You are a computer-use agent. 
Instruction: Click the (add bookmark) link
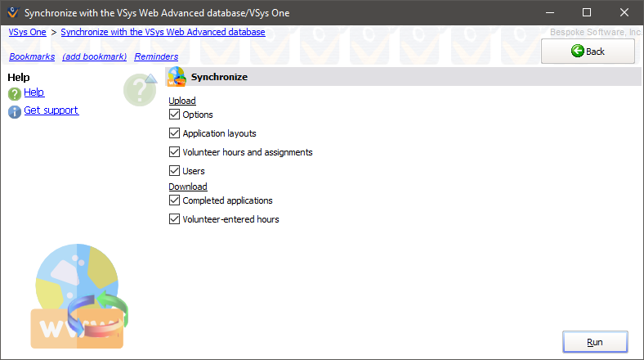tap(95, 56)
